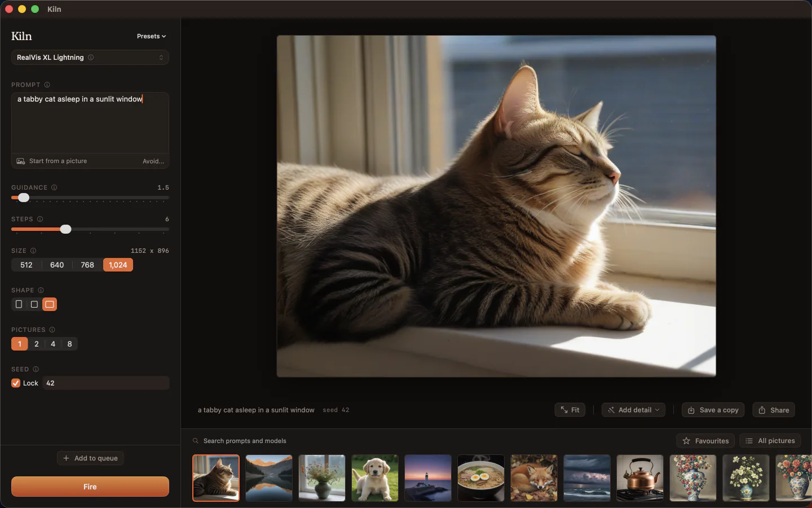Click the info icon next to SHAPE
The image size is (812, 508).
(x=41, y=290)
